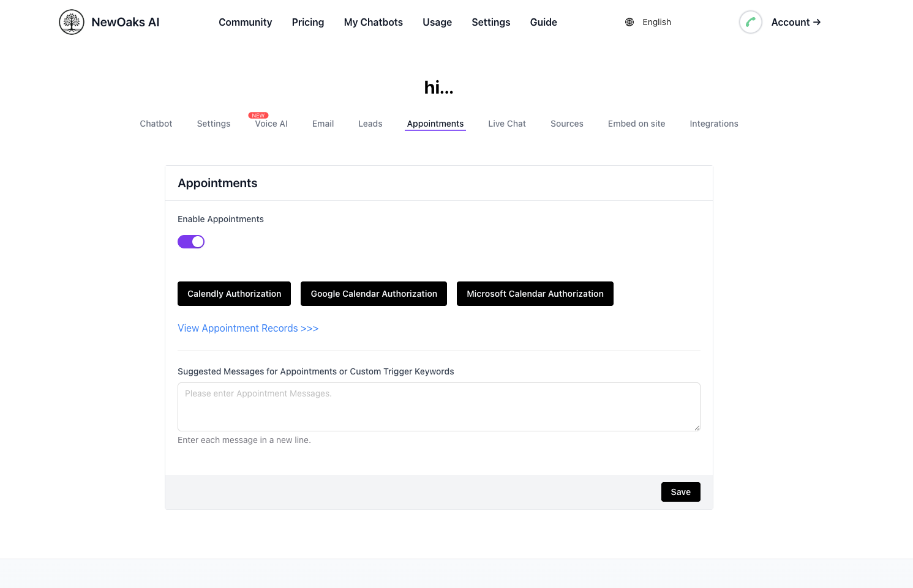
Task: Click the NEW badge above Voice AI
Action: [x=258, y=115]
